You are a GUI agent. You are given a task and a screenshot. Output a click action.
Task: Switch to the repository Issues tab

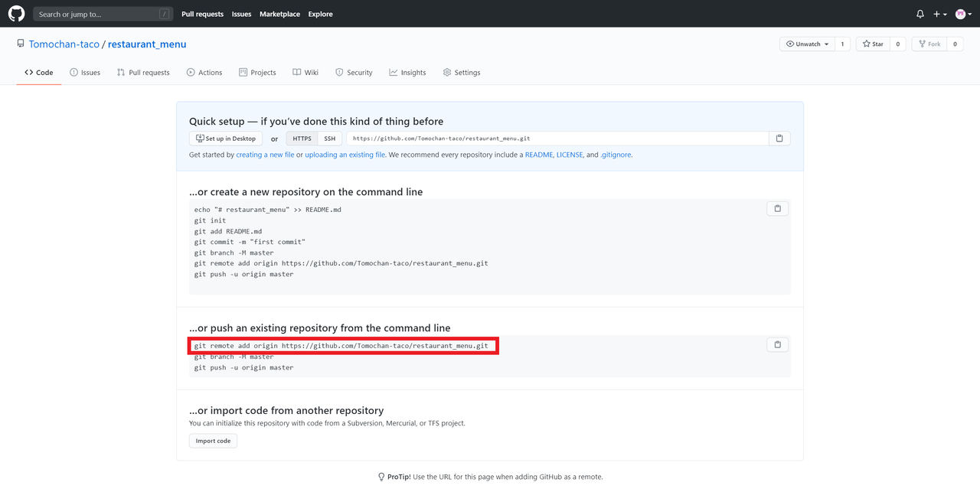[85, 73]
